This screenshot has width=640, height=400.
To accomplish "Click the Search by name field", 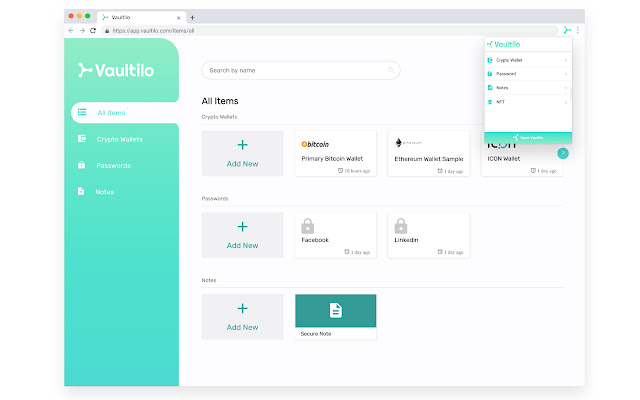I will click(301, 70).
